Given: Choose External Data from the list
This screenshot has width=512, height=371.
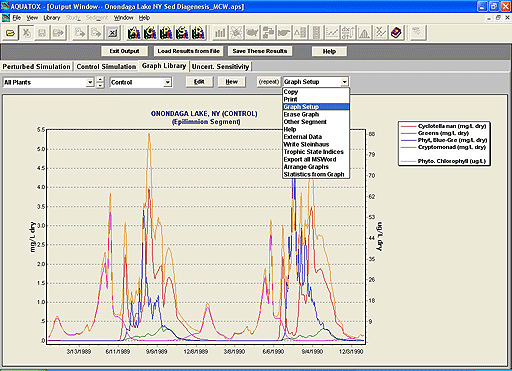Looking at the screenshot, I should coord(316,137).
